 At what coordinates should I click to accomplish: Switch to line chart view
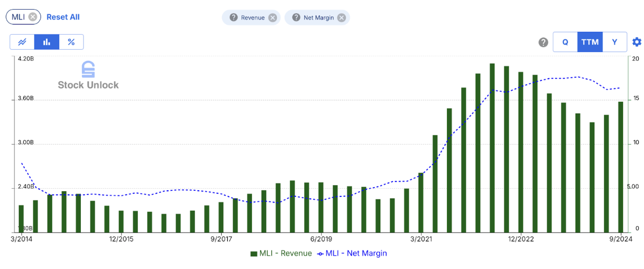22,42
